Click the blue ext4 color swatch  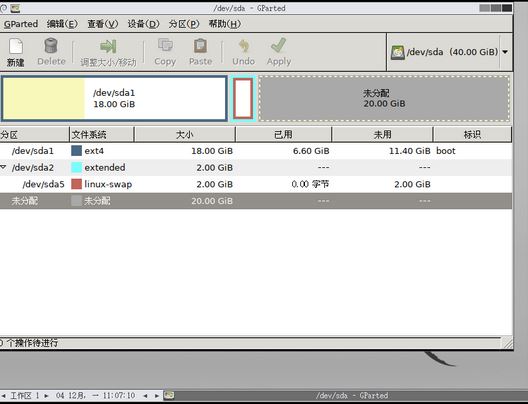click(76, 150)
